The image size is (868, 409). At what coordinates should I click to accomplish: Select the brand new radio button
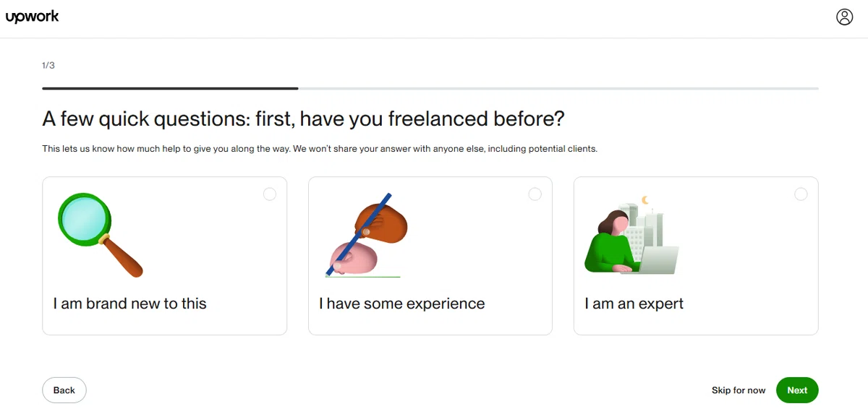270,194
